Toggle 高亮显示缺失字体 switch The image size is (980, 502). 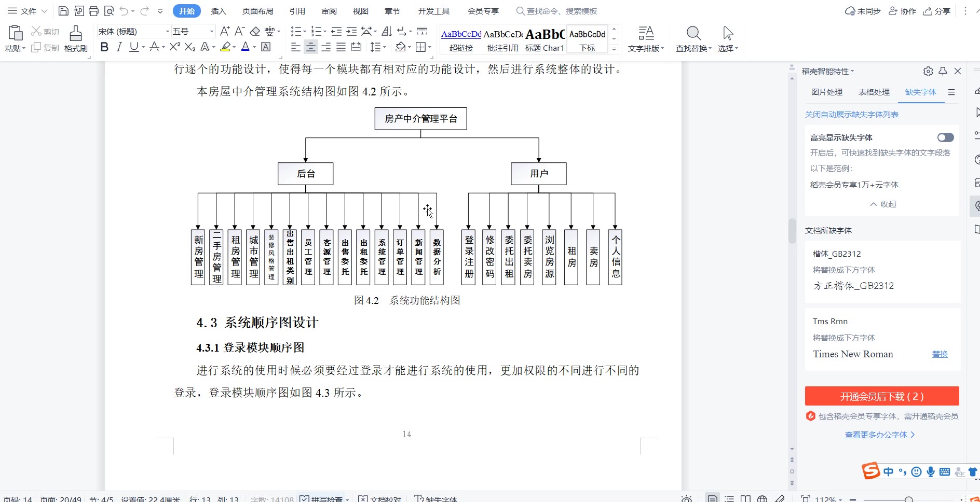coord(946,137)
